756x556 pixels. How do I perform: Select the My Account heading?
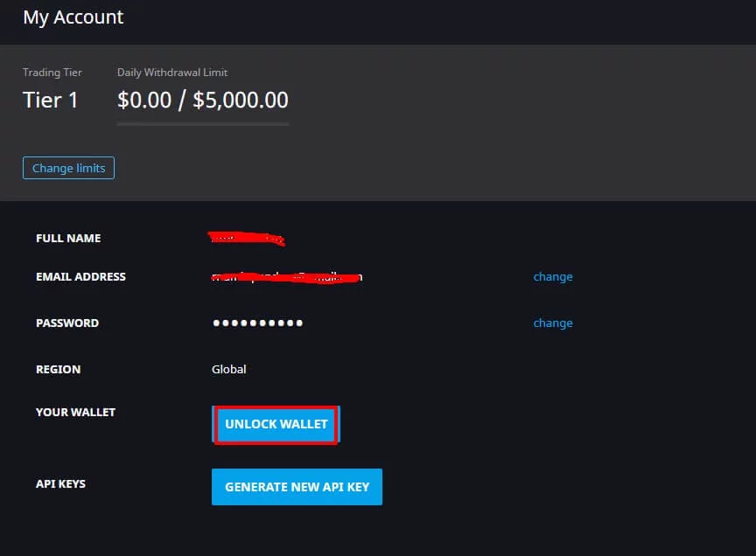73,17
